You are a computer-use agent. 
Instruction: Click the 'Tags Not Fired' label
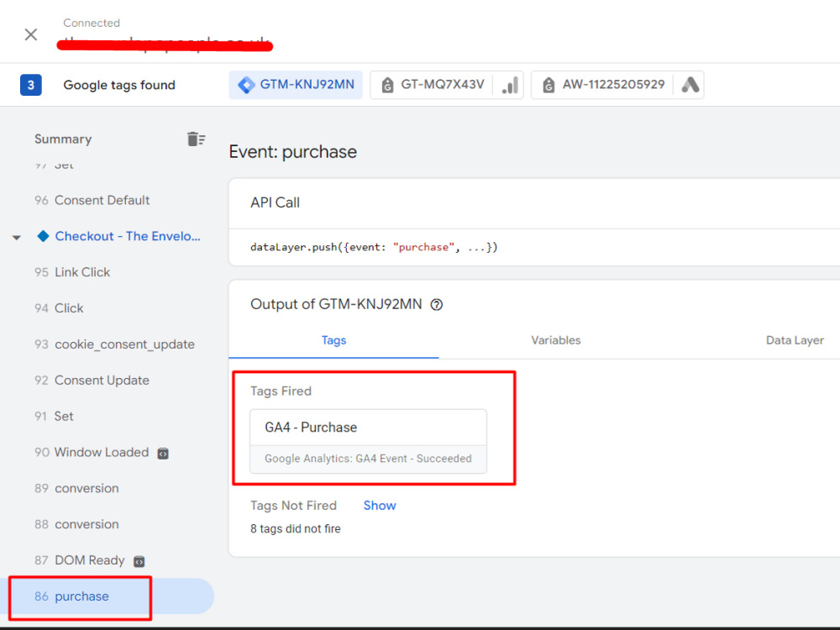[x=293, y=505]
